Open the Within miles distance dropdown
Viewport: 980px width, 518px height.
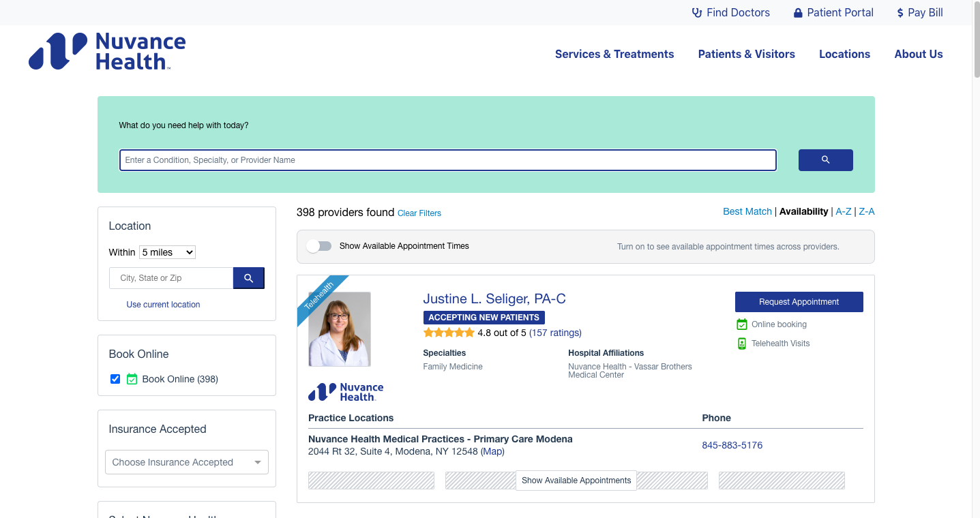tap(167, 252)
